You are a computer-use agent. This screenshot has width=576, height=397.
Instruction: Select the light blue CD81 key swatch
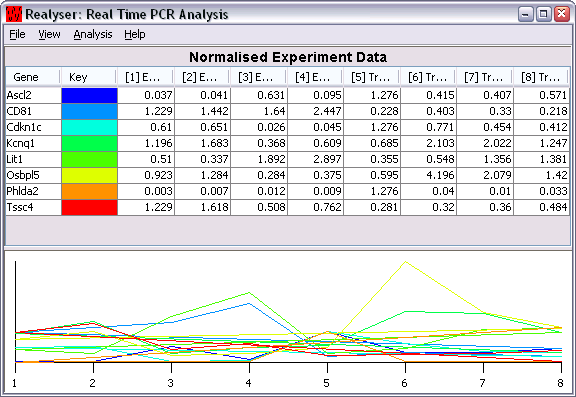tap(89, 111)
